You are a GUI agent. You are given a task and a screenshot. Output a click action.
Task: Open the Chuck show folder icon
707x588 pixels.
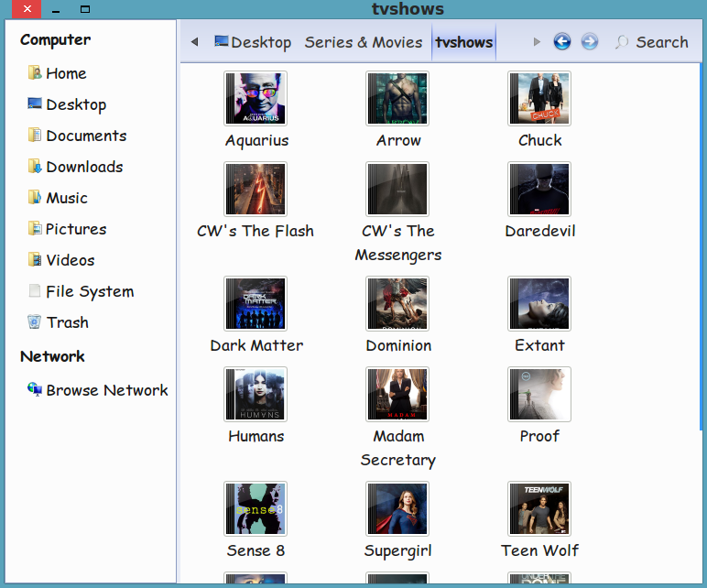click(539, 98)
